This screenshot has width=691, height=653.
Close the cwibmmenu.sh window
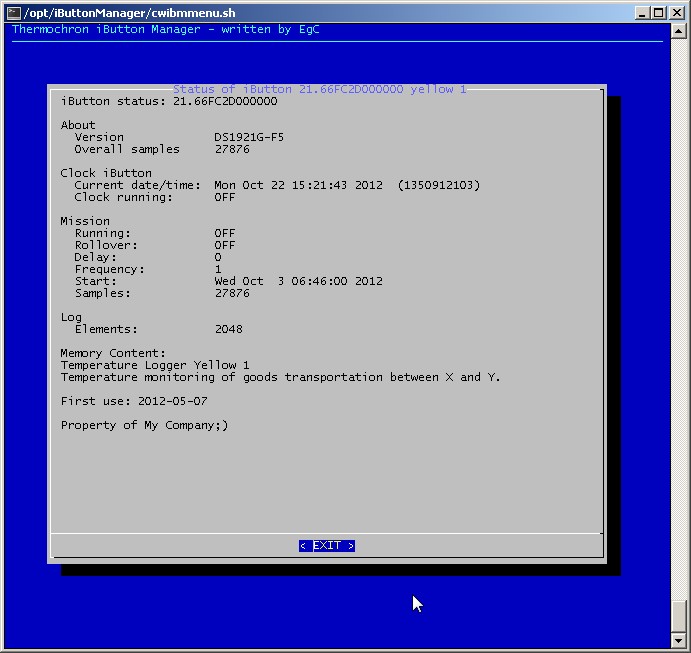[676, 13]
